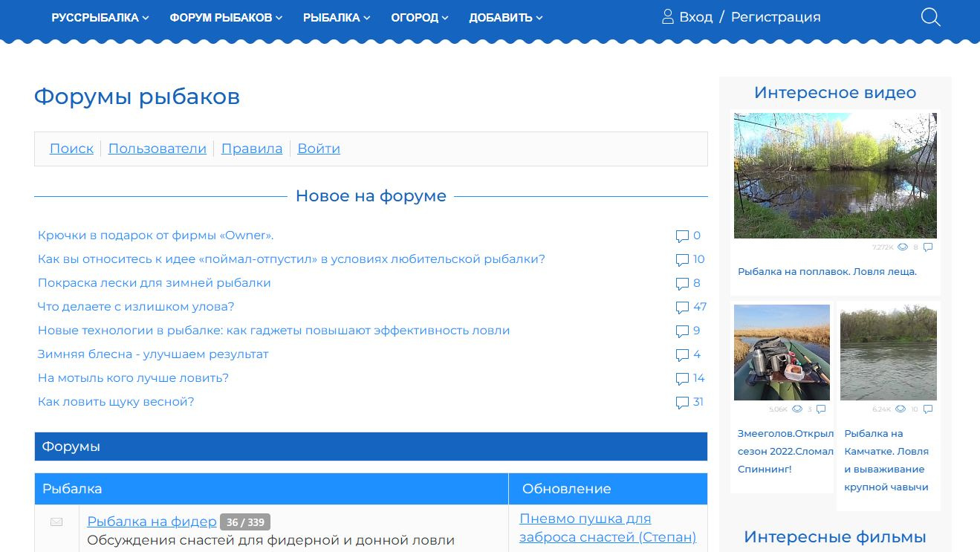Expand the РУССРЫБАЛКА dropdown menu
Screen dimensions: 980x552
click(100, 18)
